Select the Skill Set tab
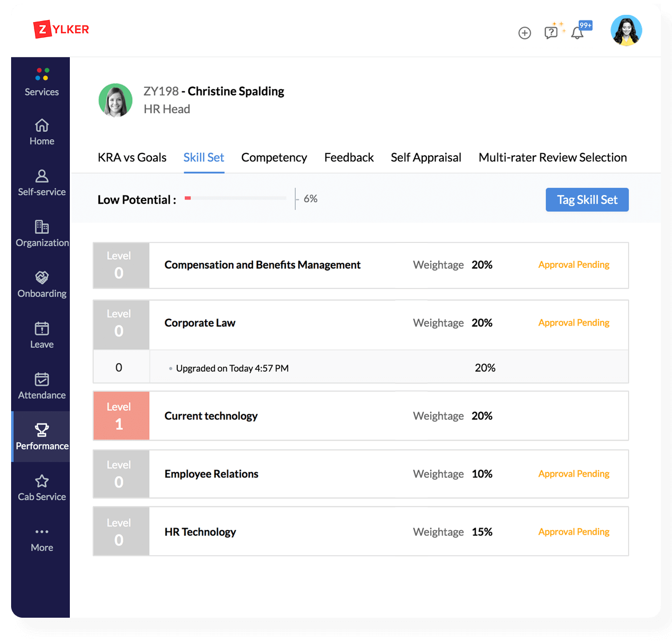672x641 pixels. coord(204,157)
